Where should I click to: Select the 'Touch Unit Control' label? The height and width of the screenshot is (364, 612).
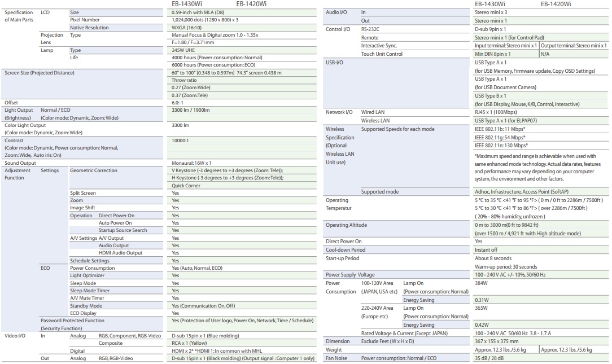pyautogui.click(x=382, y=55)
